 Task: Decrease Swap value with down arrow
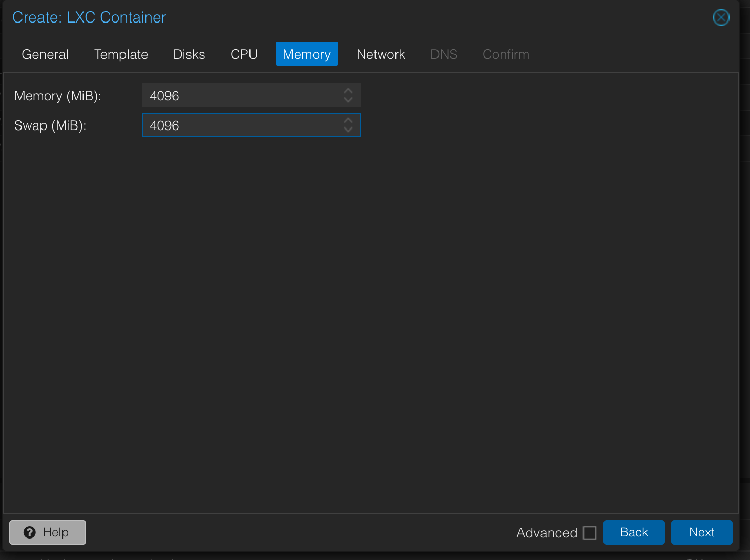pyautogui.click(x=348, y=130)
